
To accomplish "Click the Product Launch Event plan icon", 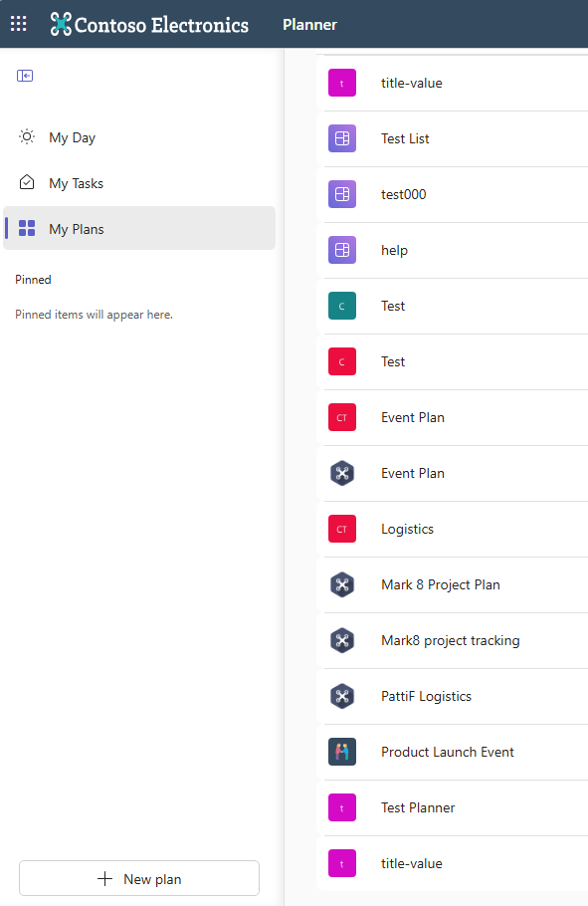I will click(342, 752).
